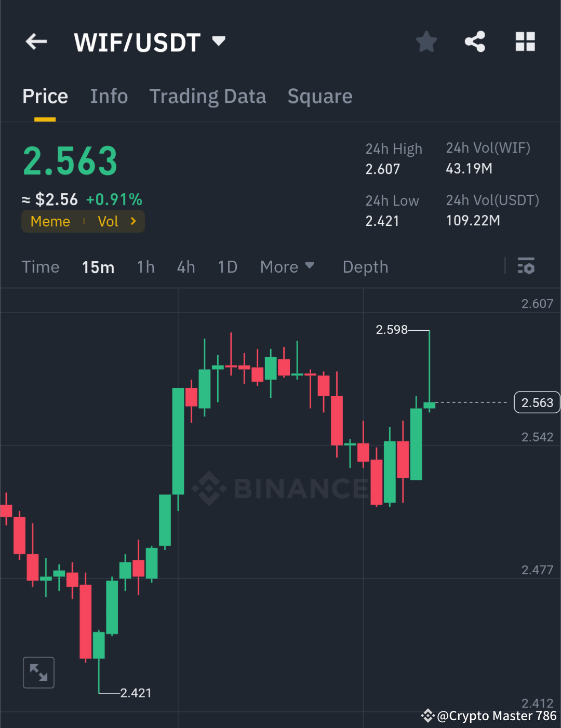Tap the Meme category label

pyautogui.click(x=50, y=221)
